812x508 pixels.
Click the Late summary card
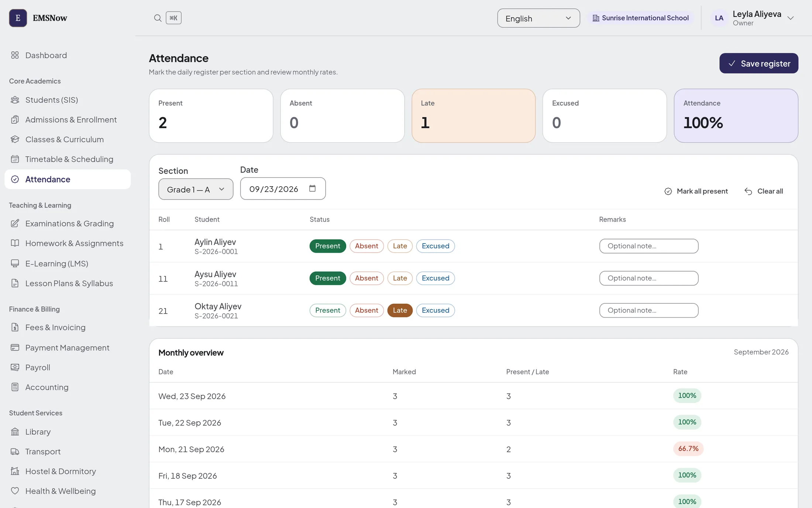point(474,116)
